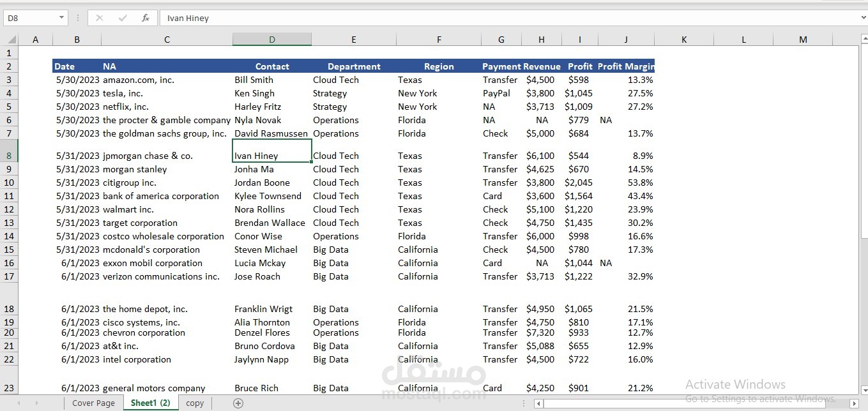
Task: Select the walmart inc. cell
Action: pyautogui.click(x=167, y=209)
